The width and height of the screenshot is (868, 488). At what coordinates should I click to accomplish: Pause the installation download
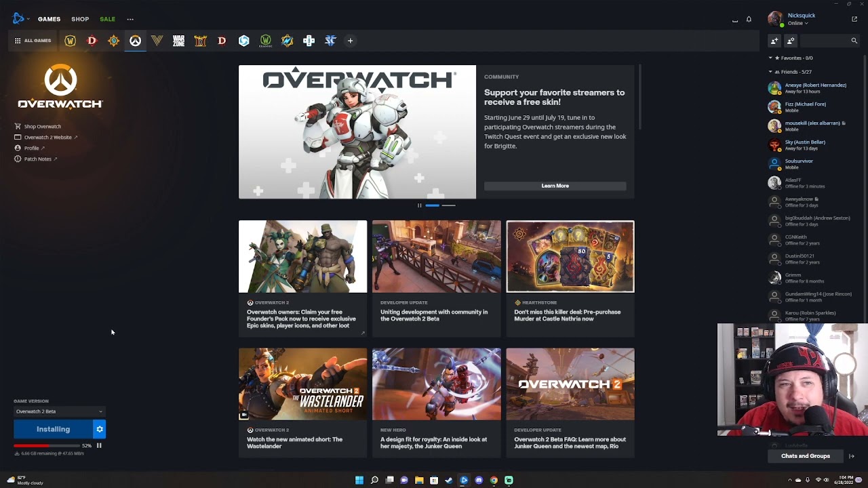tap(99, 445)
